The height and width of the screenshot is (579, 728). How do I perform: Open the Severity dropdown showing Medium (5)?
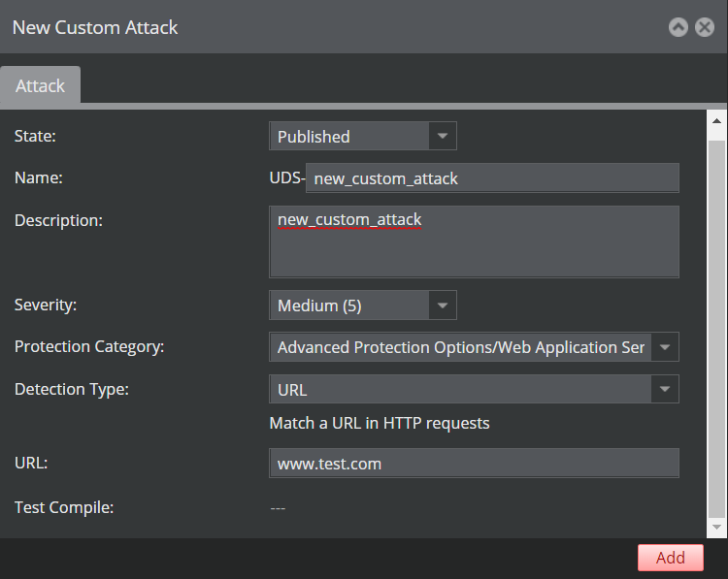(363, 306)
